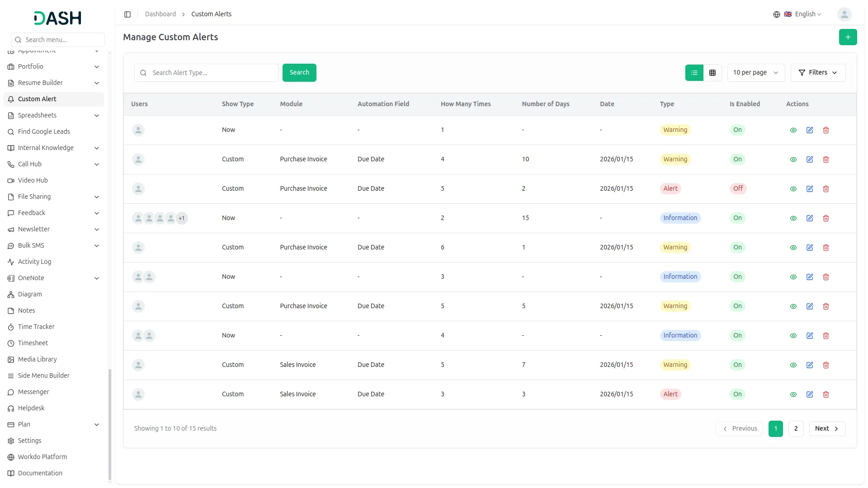Viewport: 868px width, 488px height.
Task: Click the green Search button
Action: point(299,73)
